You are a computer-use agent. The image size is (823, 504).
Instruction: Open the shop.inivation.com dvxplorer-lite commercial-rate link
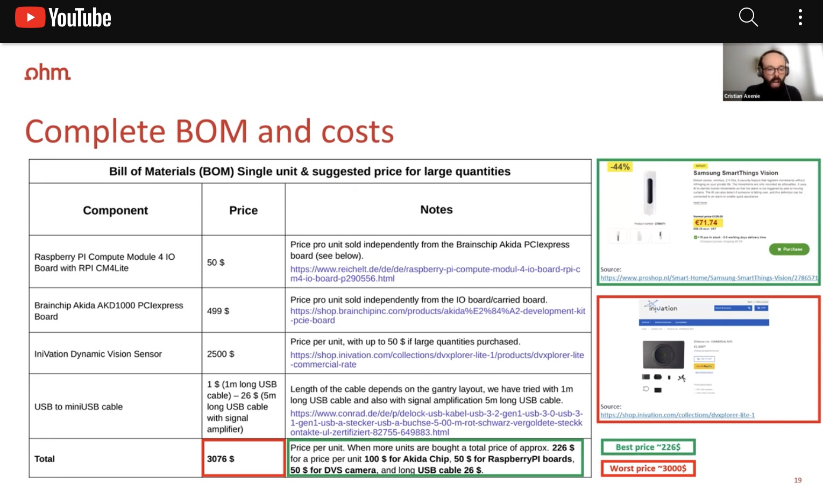(x=437, y=360)
